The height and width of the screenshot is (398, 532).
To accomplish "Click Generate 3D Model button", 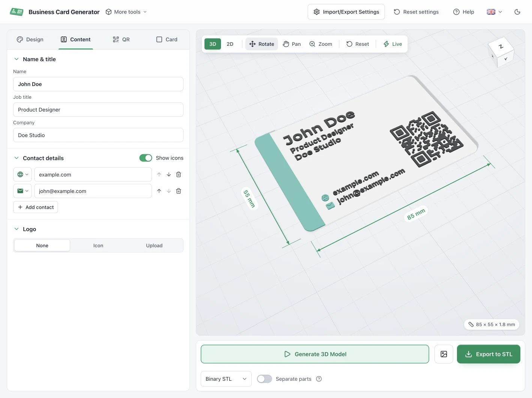I will click(315, 354).
